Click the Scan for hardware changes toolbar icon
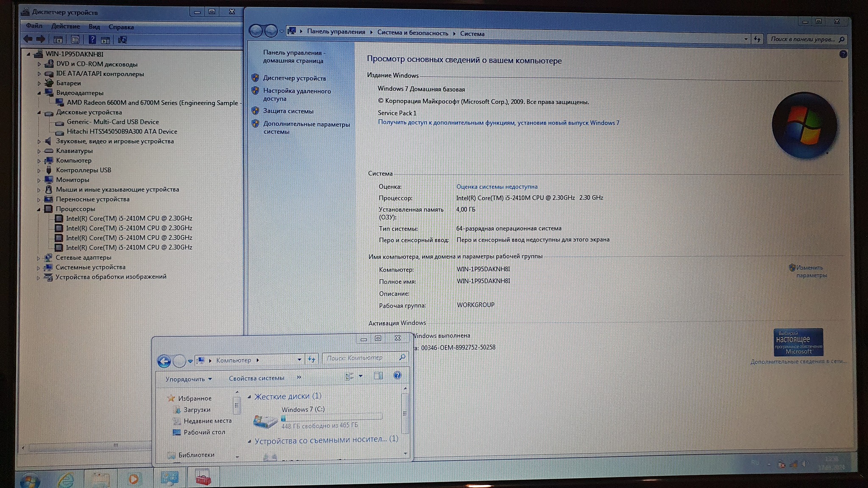 [122, 40]
